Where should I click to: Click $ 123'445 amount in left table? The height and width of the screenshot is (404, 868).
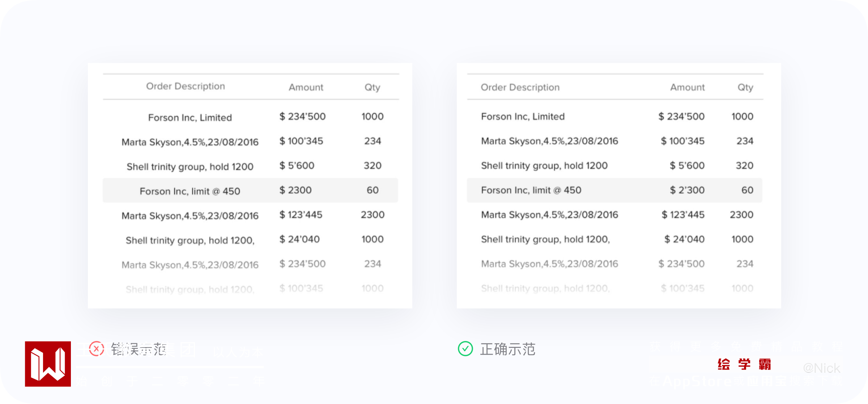(301, 215)
